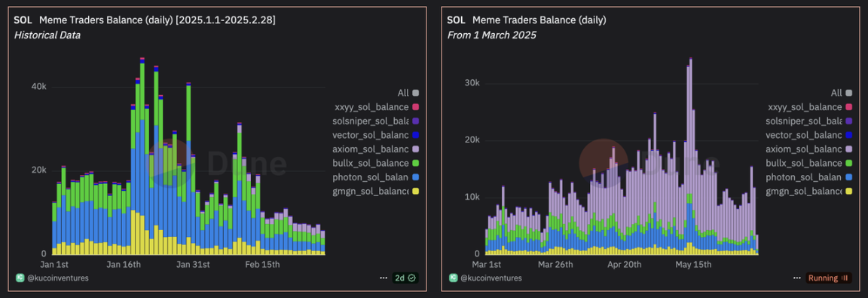Open the @kucoinventures link under left chart
Screen dimensions: 868x298
(57, 278)
